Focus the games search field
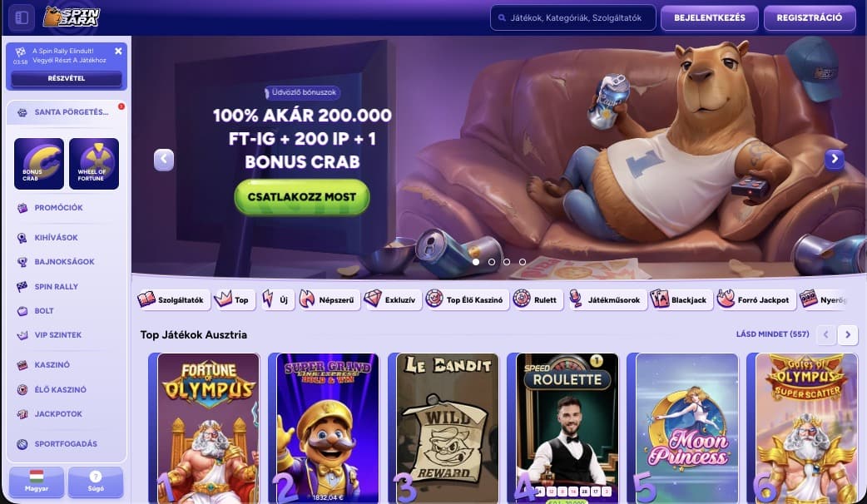 point(572,17)
